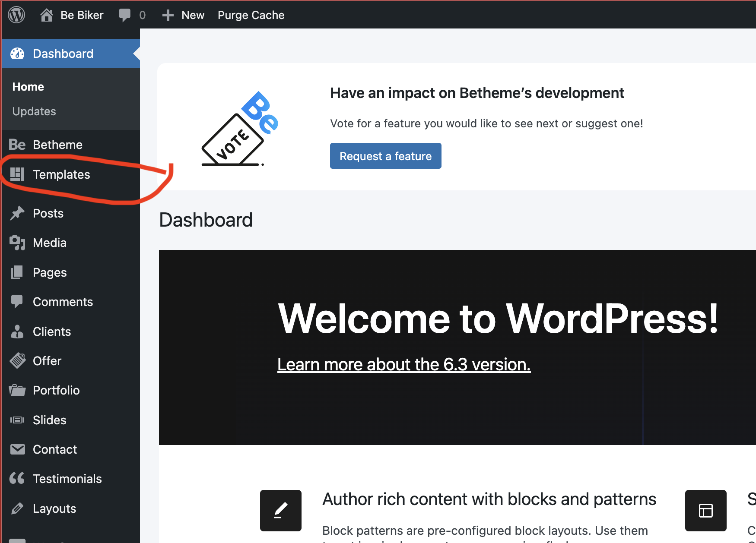756x543 pixels.
Task: Go to Home submenu under Dashboard
Action: pyautogui.click(x=28, y=87)
